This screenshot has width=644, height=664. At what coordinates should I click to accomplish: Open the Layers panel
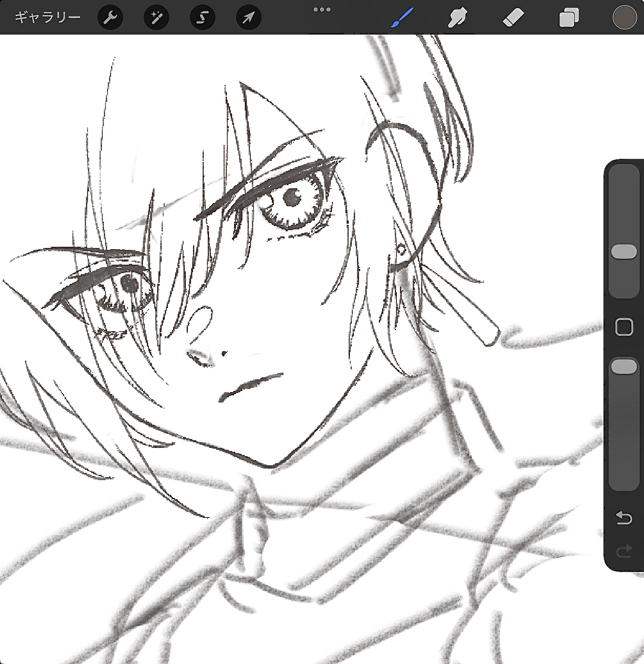[x=569, y=18]
